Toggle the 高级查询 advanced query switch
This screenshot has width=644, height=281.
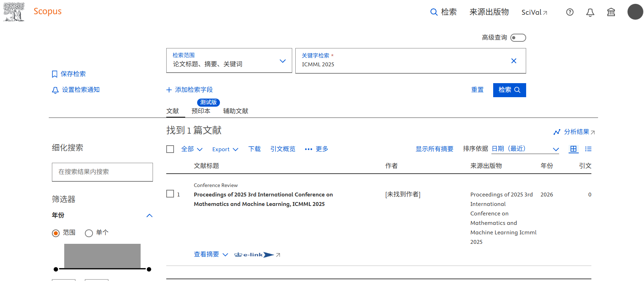(518, 38)
